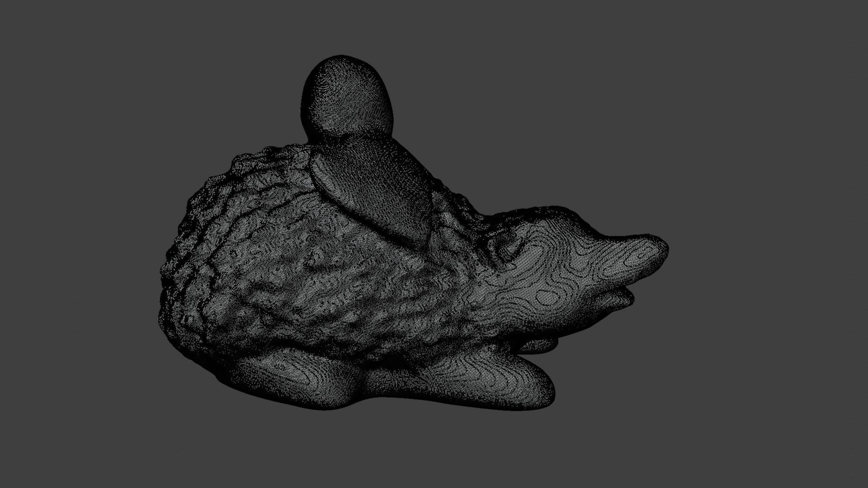Click the small flipper behind the front flipper
This screenshot has width=868, height=488.
point(540,346)
